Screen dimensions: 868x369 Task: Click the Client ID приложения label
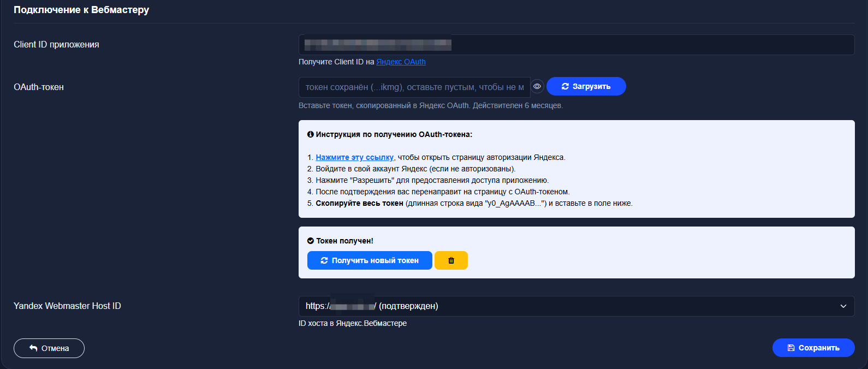click(x=56, y=45)
